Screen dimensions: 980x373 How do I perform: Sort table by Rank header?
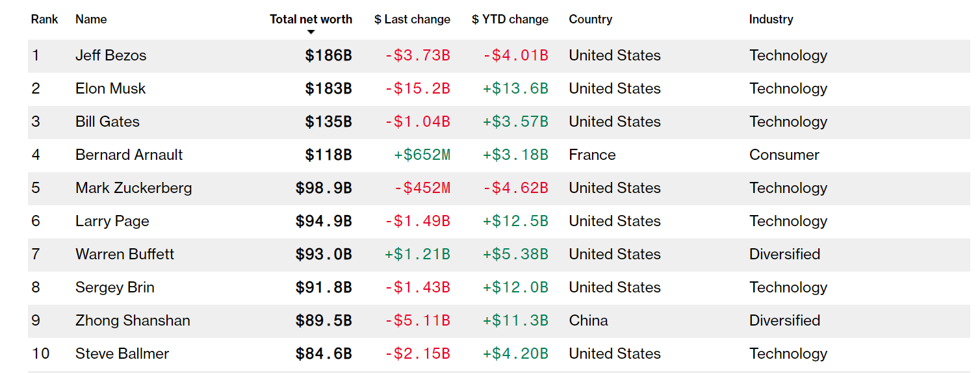[44, 19]
